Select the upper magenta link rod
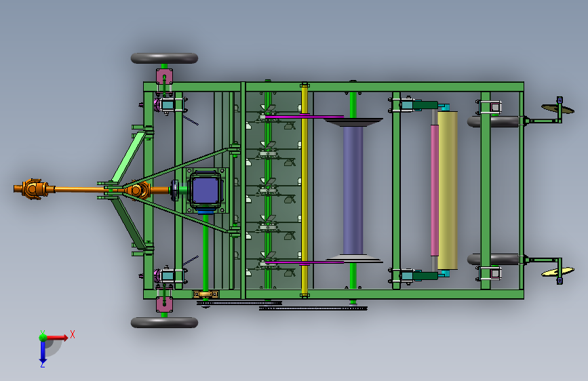Image resolution: width=588 pixels, height=381 pixels. (305, 117)
